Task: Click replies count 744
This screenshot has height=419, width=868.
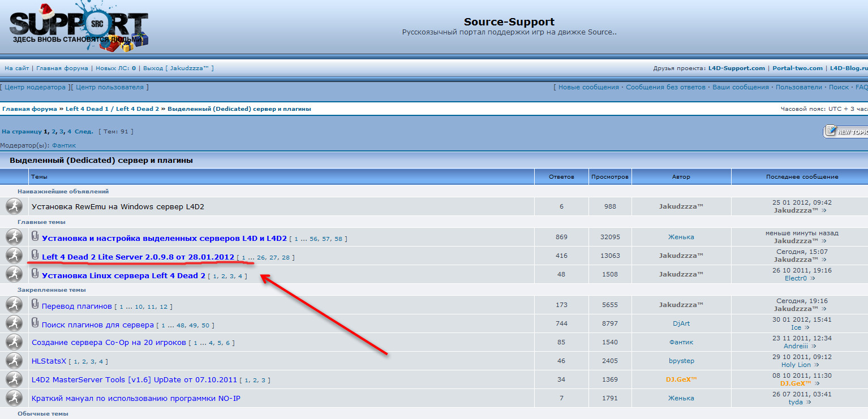Action: coord(561,323)
